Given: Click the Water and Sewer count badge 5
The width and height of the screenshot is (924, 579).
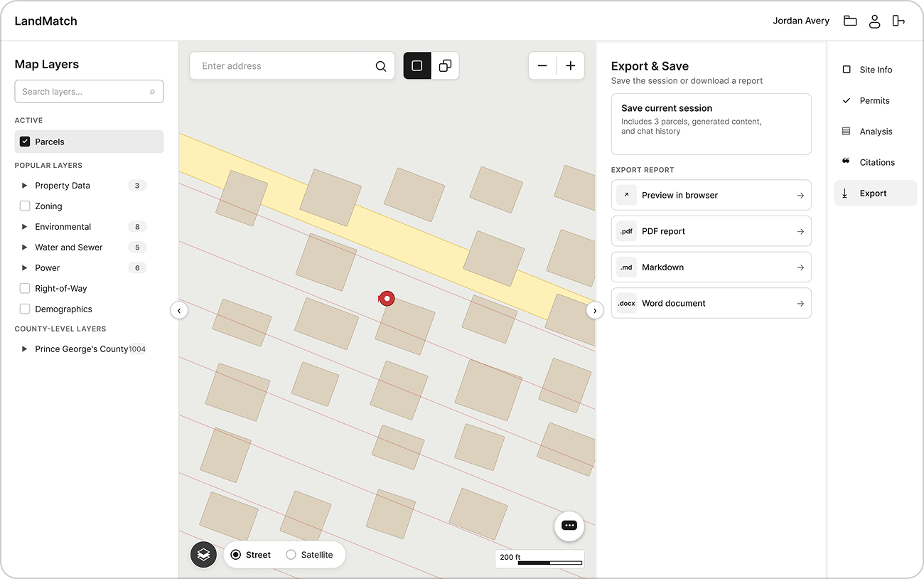Looking at the screenshot, I should [x=137, y=248].
